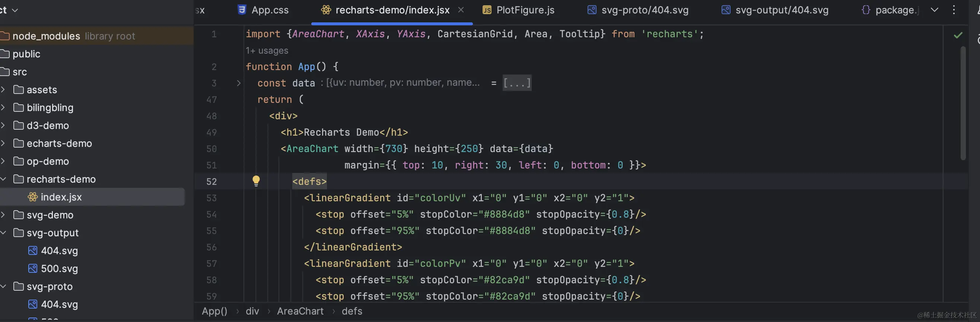Expand the d3-demo folder

tap(3, 126)
